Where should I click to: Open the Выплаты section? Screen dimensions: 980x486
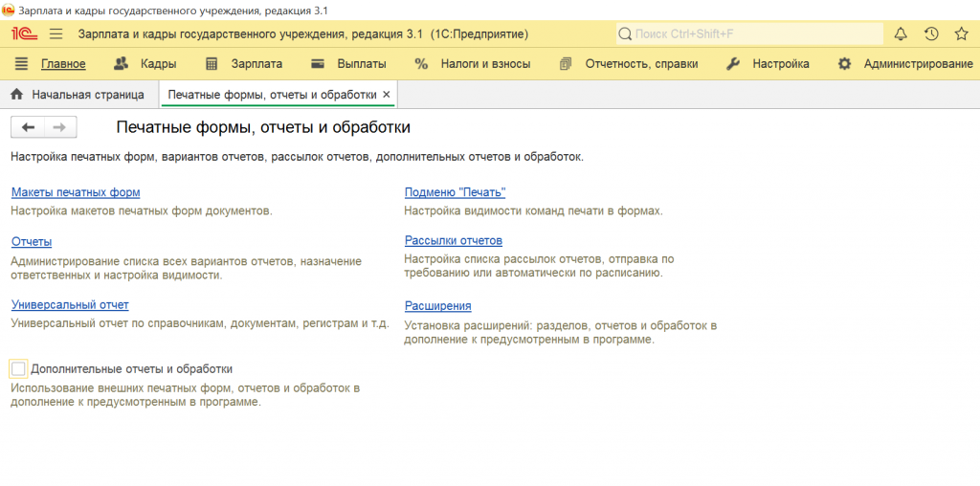point(361,64)
